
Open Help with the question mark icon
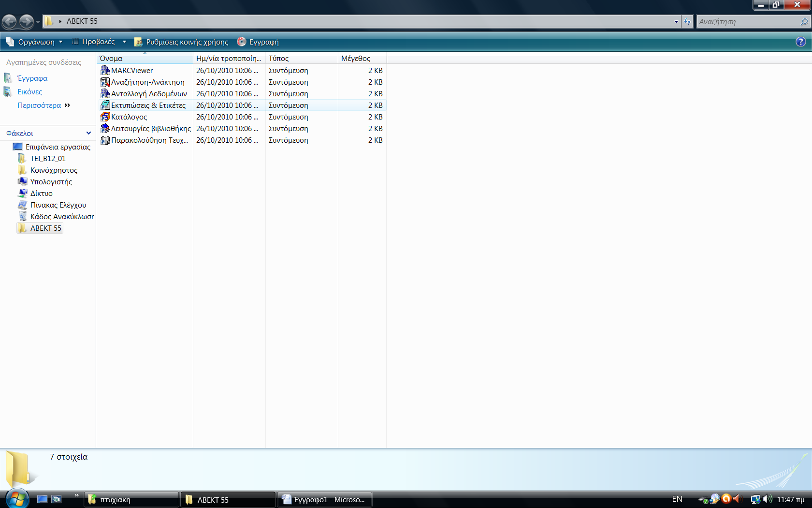[801, 42]
